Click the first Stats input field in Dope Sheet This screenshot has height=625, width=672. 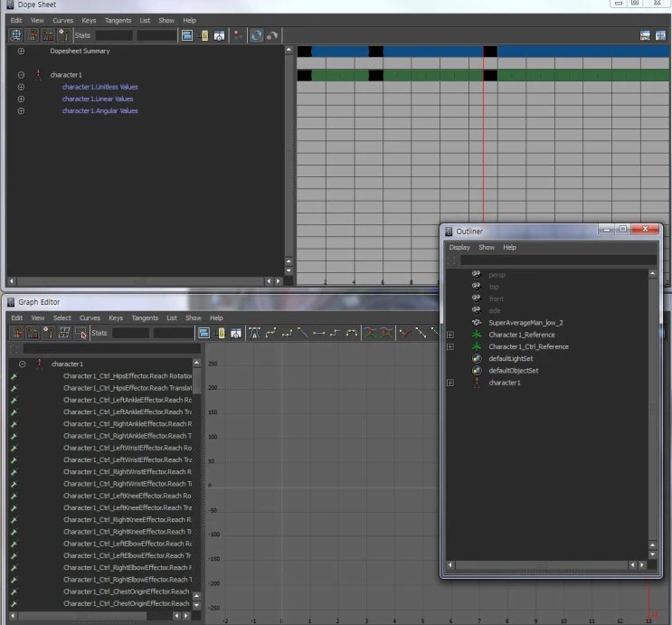[114, 35]
